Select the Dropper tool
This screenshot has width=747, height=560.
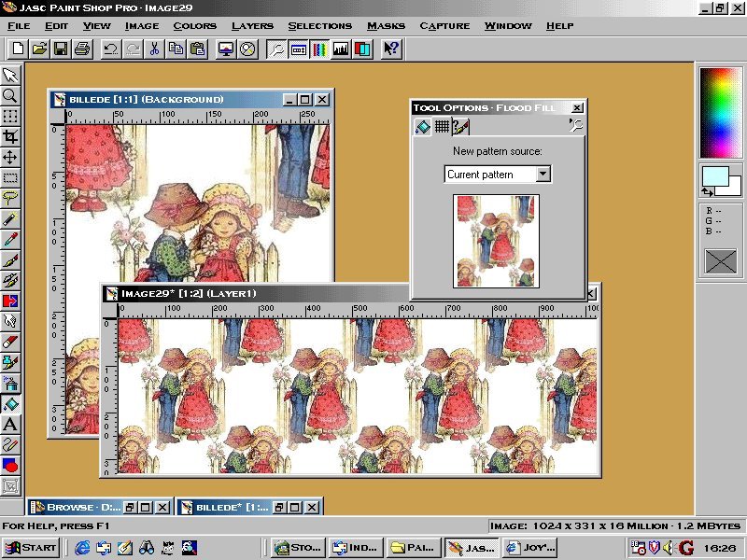tap(10, 239)
